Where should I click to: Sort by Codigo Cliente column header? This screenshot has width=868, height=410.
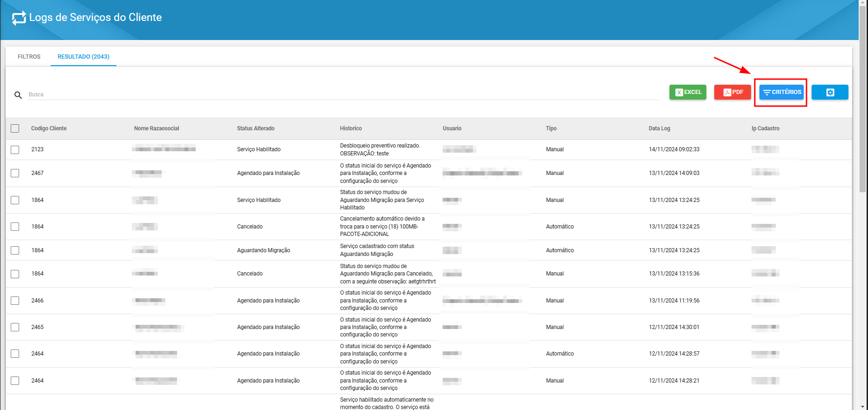(49, 128)
